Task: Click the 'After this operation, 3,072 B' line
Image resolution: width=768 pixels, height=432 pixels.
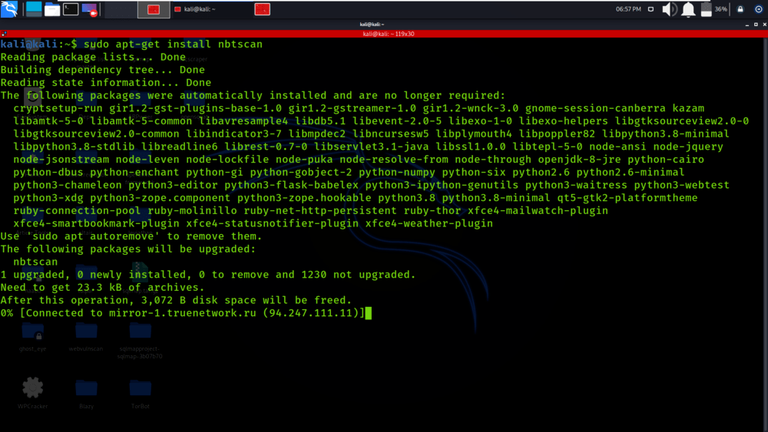Action: pos(176,300)
